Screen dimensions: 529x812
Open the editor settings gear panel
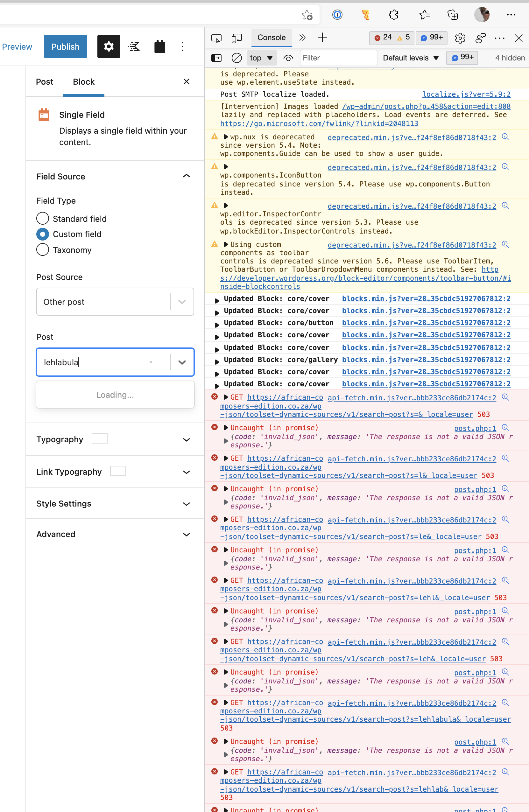(x=109, y=46)
